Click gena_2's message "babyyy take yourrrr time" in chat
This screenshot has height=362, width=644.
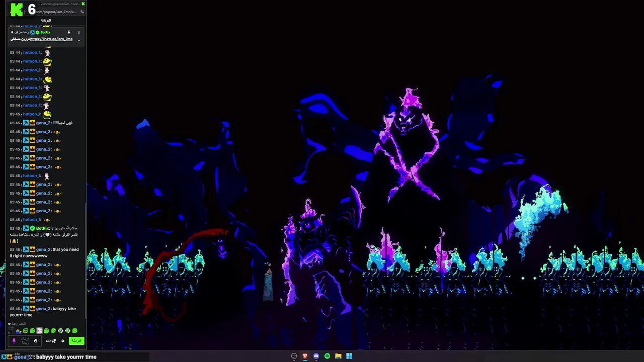(43, 312)
